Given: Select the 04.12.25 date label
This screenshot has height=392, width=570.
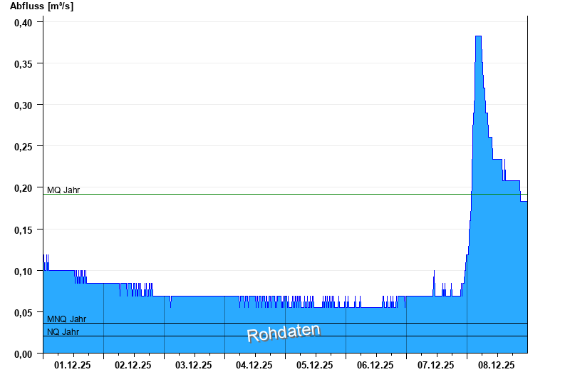Looking at the screenshot, I should [254, 365].
